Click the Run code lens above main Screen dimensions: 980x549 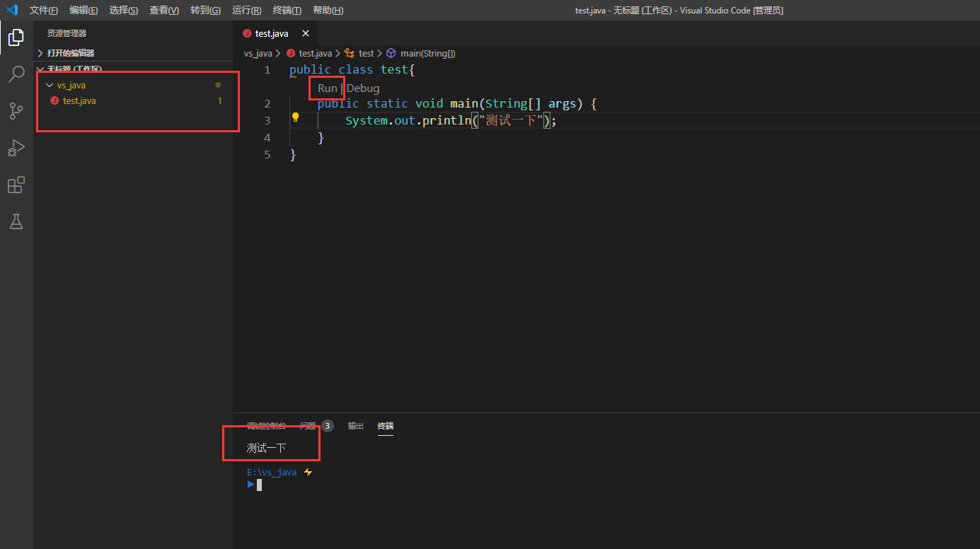coord(326,88)
